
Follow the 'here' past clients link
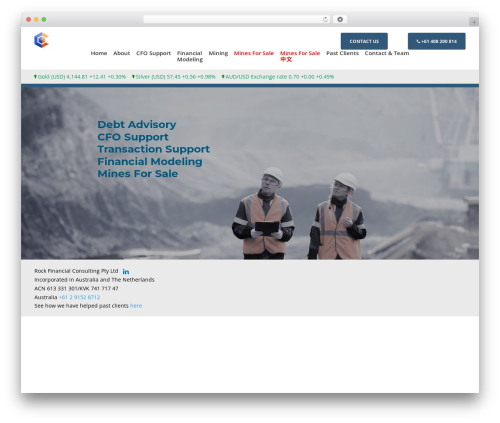coord(136,306)
